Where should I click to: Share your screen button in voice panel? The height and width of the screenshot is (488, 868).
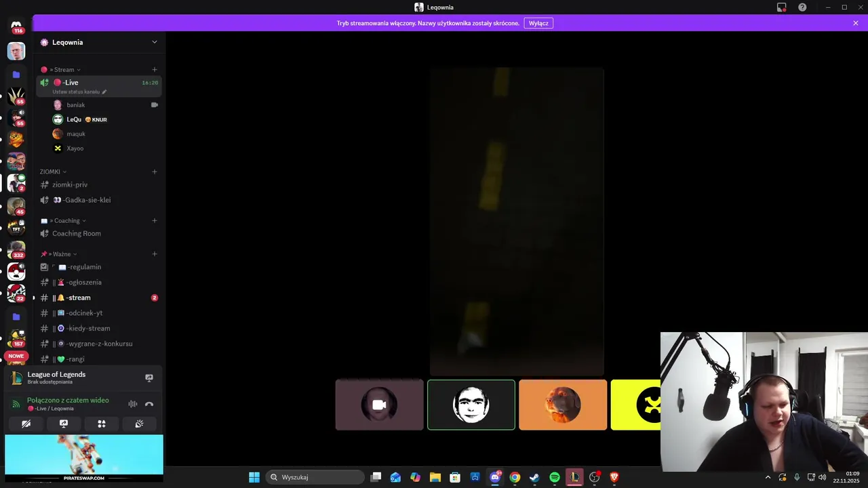(64, 424)
